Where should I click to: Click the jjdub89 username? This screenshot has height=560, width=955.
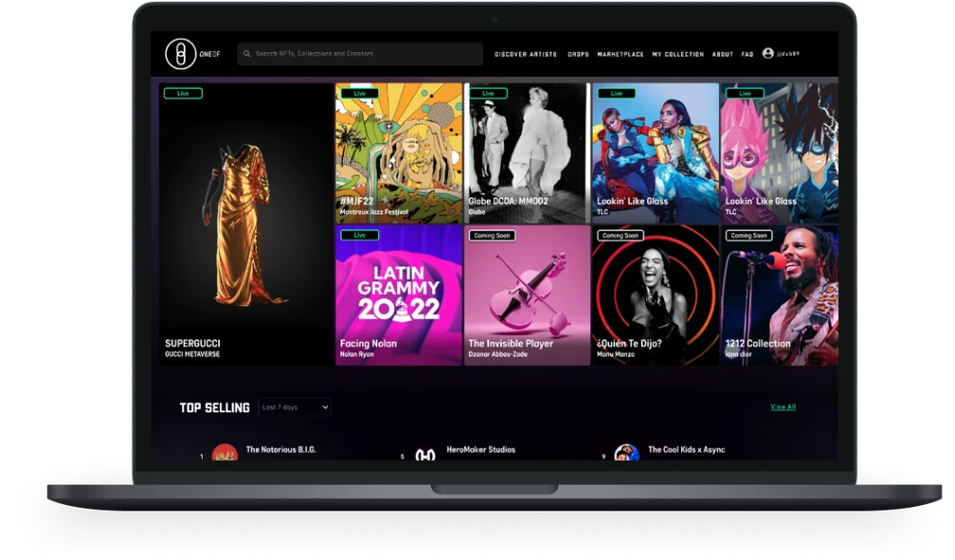[788, 54]
